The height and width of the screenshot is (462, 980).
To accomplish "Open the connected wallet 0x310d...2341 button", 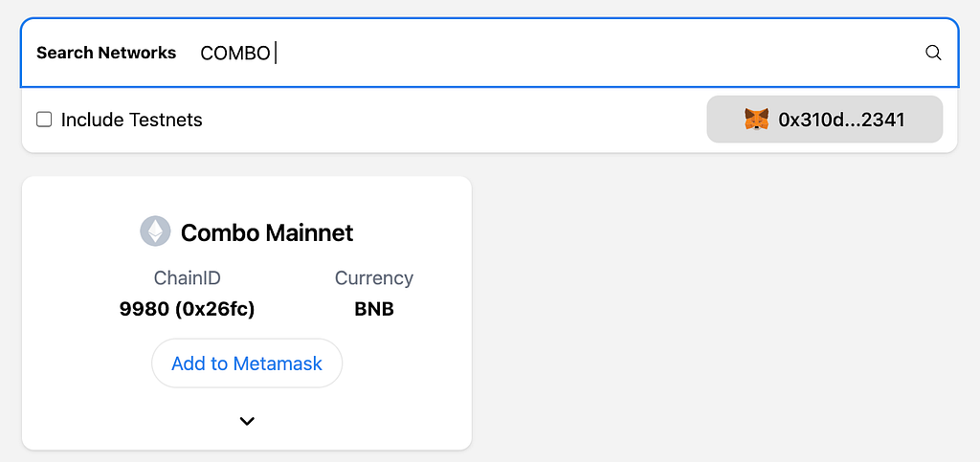I will point(824,120).
